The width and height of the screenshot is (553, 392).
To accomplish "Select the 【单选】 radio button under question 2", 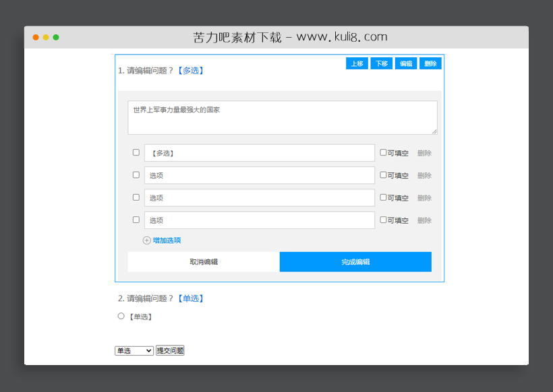I will coord(121,315).
